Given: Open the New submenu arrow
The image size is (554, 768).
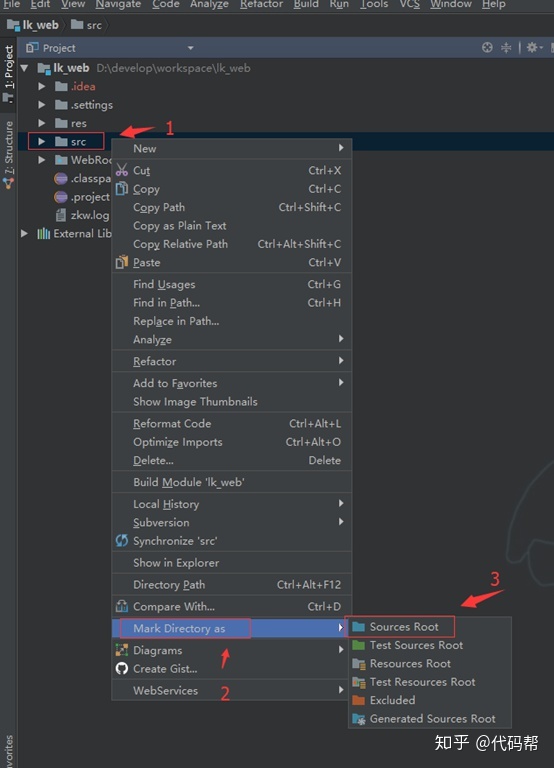Looking at the screenshot, I should click(341, 148).
